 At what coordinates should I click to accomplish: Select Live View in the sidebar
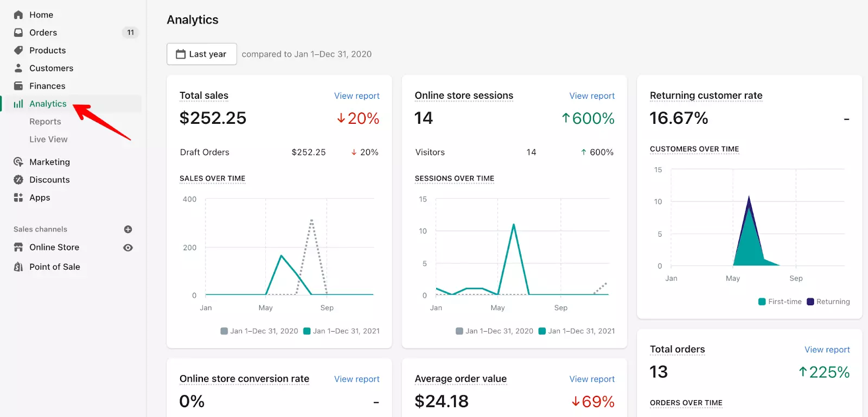(48, 140)
